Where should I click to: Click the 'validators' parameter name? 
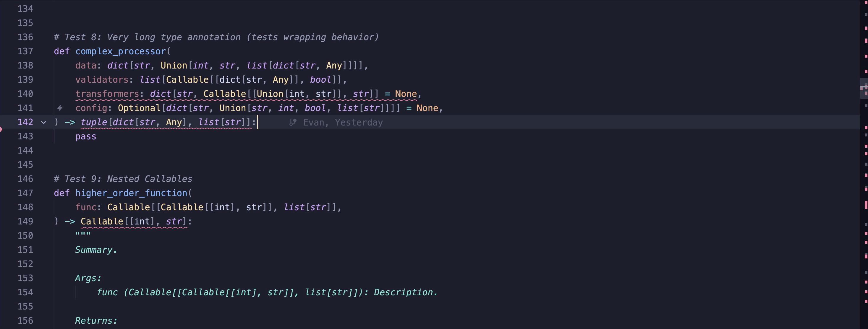pyautogui.click(x=102, y=80)
